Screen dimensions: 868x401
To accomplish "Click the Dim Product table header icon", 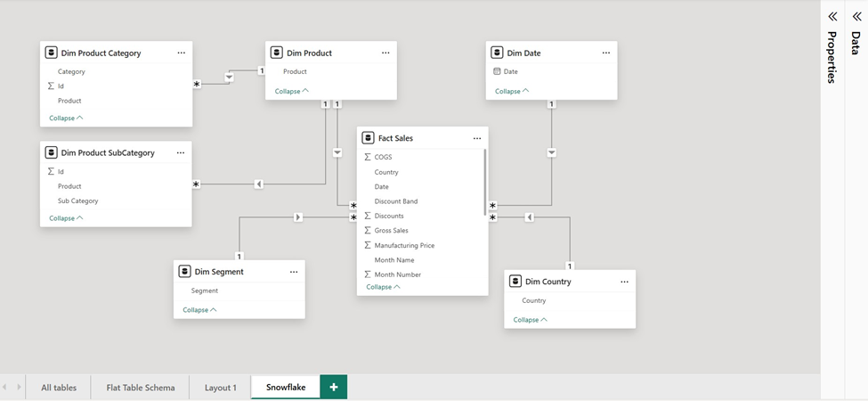I will 277,53.
